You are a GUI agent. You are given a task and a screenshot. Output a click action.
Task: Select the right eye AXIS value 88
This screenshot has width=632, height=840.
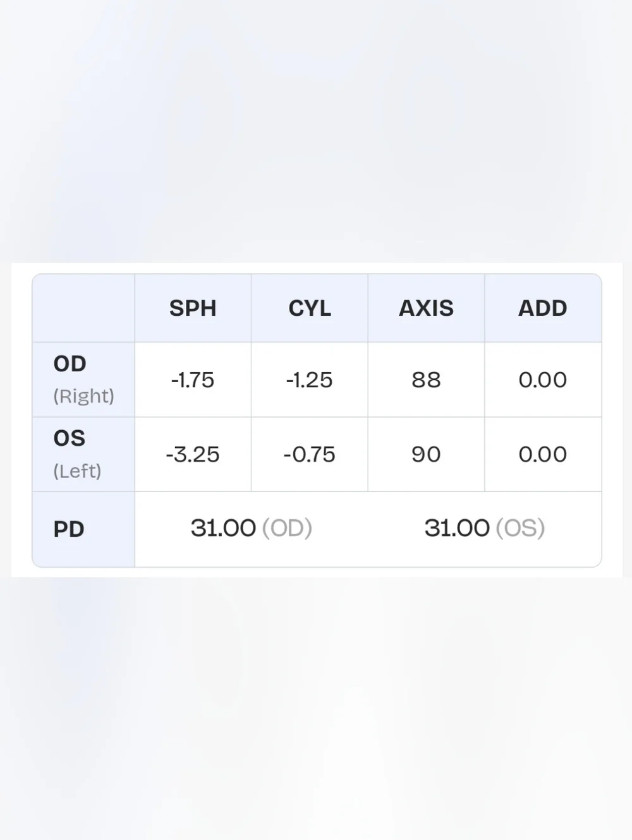(x=426, y=380)
